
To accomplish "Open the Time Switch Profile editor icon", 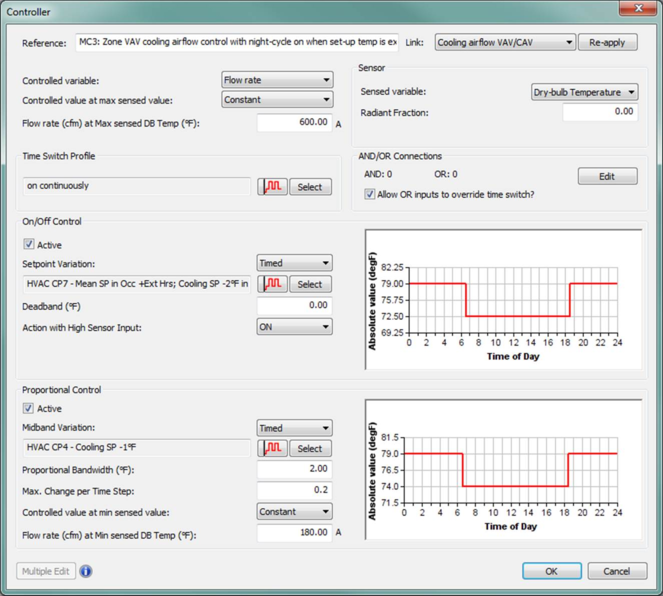I will point(273,186).
